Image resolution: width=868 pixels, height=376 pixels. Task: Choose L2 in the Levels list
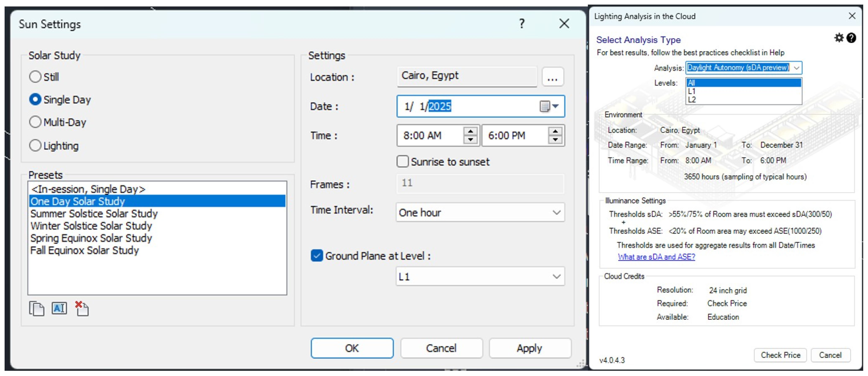(692, 100)
